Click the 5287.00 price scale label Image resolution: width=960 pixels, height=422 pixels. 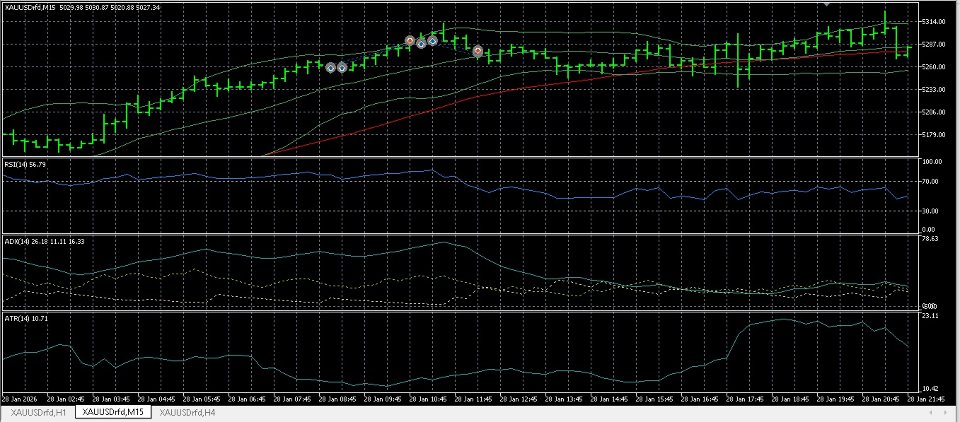[x=933, y=44]
